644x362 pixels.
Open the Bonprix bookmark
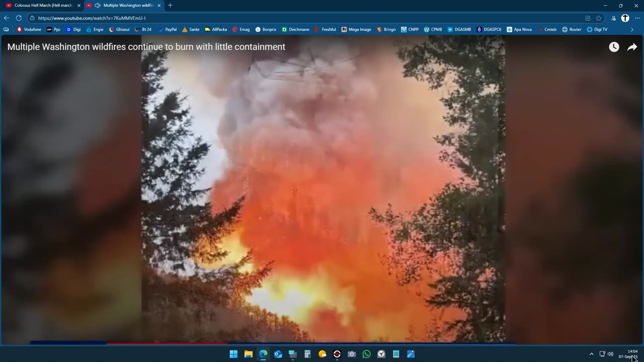click(x=266, y=30)
